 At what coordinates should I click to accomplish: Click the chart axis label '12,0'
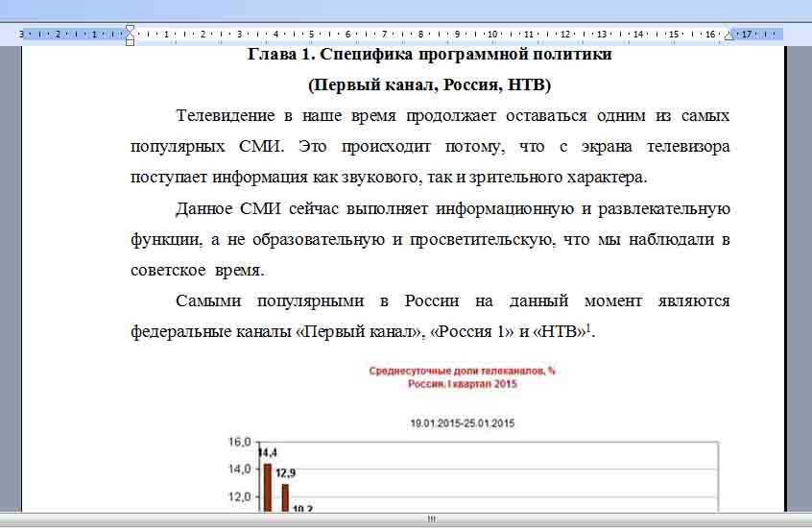click(x=239, y=496)
